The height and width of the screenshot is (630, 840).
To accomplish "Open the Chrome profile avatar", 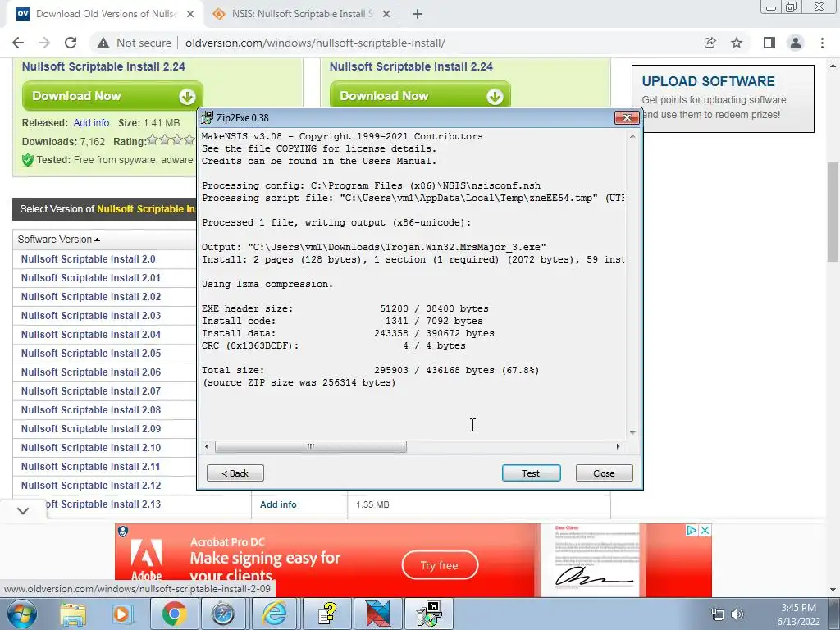I will point(796,43).
